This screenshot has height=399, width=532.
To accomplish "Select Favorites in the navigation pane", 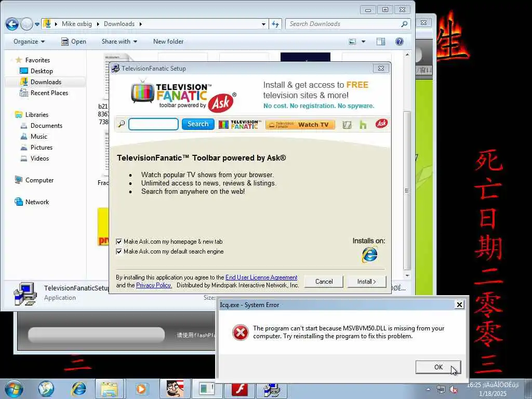I will [x=37, y=60].
